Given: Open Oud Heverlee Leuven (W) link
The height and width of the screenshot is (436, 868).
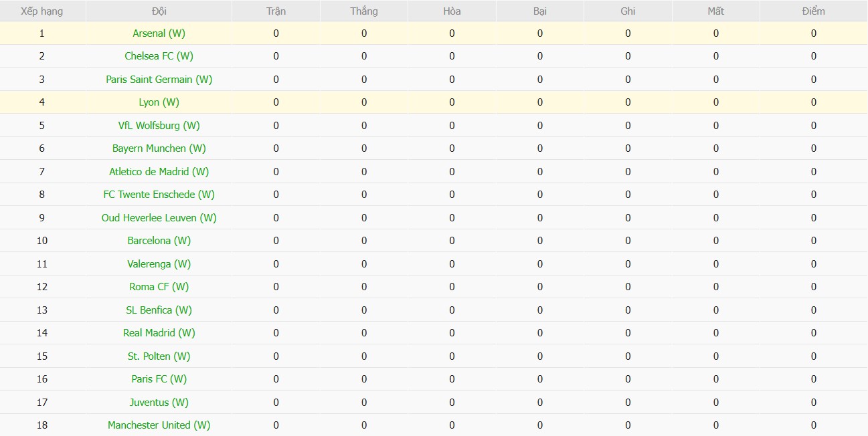Looking at the screenshot, I should 159,218.
